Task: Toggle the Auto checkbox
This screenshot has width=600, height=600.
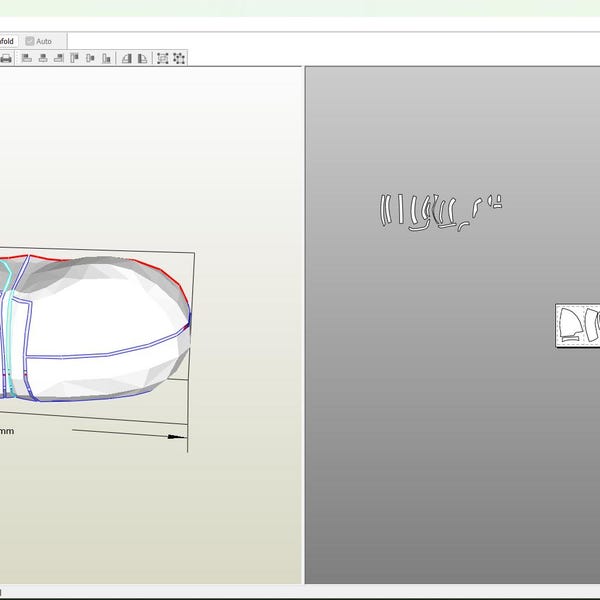Action: point(30,41)
